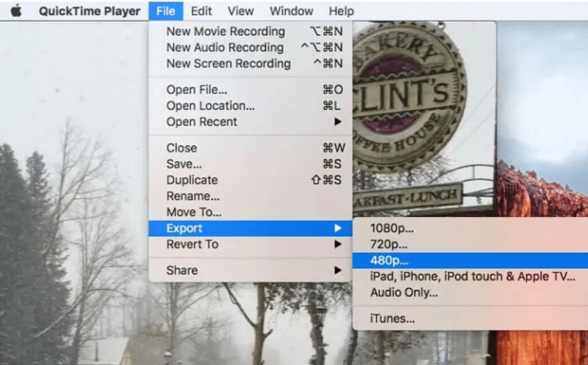
Task: Export for iPad, iPhone, iPod touch & Apple TV…
Action: tap(470, 276)
